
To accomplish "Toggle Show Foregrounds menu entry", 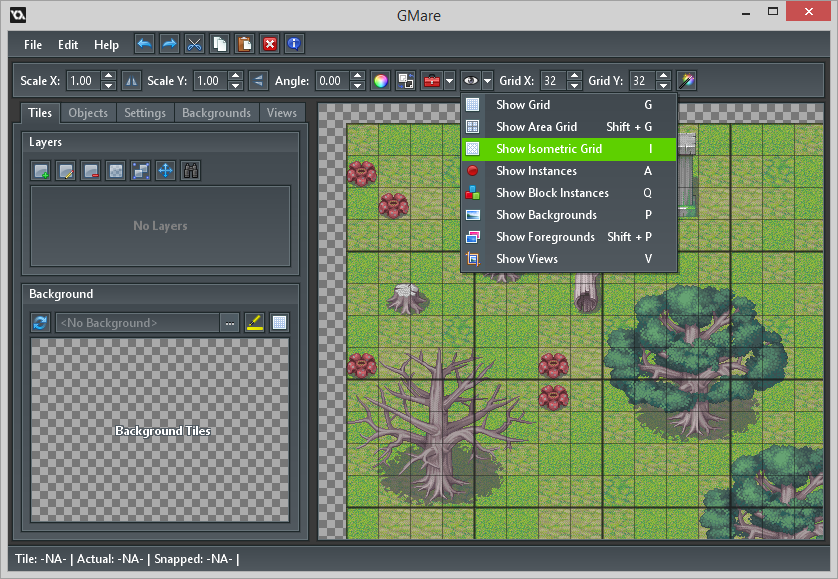I will click(x=569, y=237).
